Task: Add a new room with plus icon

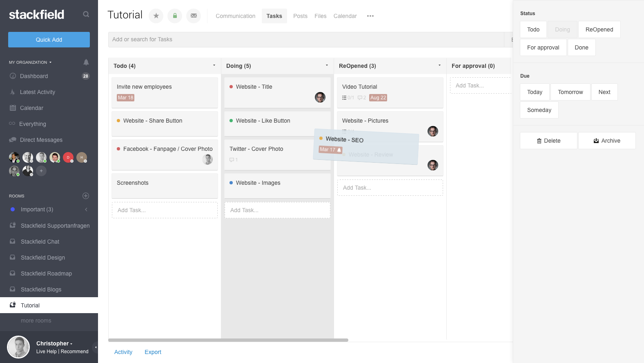Action: [x=86, y=196]
